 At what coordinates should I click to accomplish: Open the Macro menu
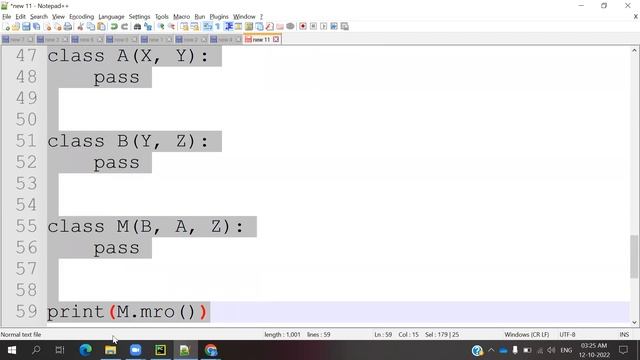tap(181, 17)
